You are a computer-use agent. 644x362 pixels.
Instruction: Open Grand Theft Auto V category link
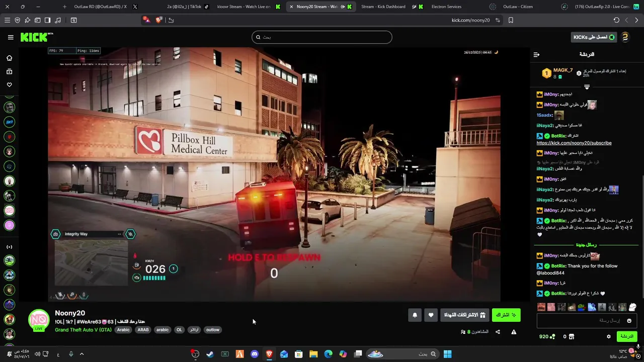[x=83, y=330]
